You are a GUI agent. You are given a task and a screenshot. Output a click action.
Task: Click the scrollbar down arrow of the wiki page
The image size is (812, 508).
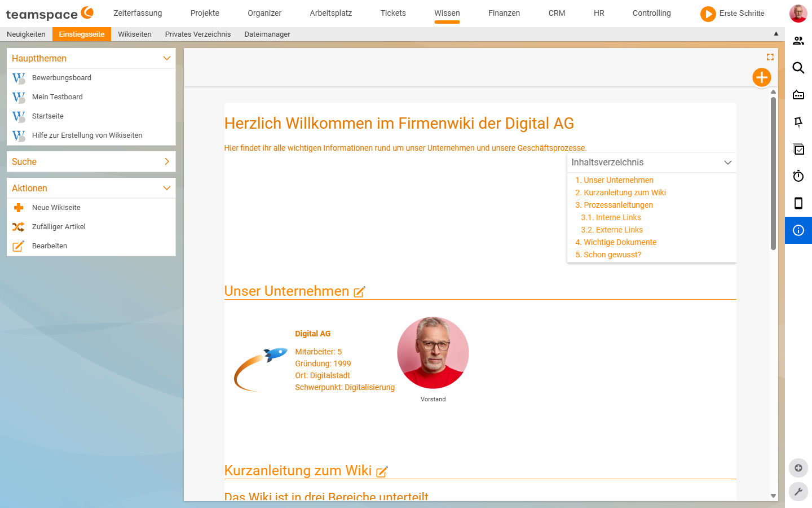tap(774, 496)
